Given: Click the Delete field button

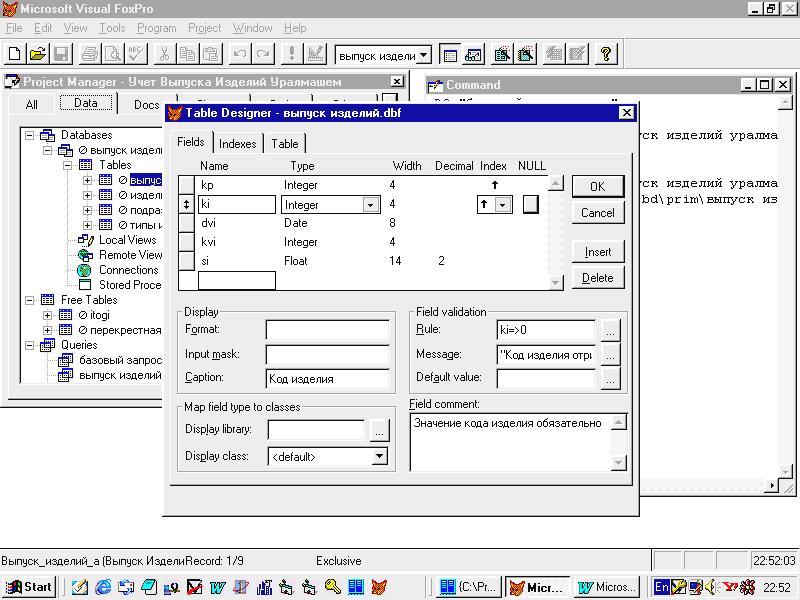Looking at the screenshot, I should 597,278.
